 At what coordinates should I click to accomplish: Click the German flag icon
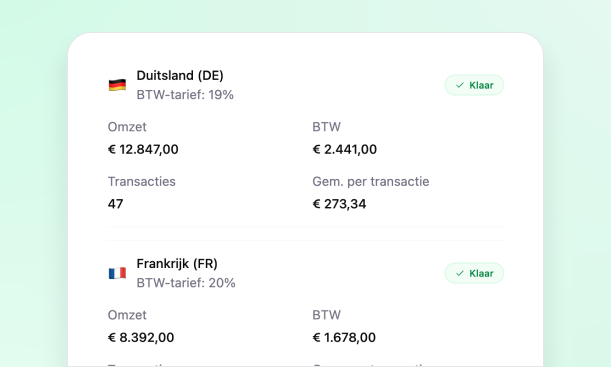117,85
